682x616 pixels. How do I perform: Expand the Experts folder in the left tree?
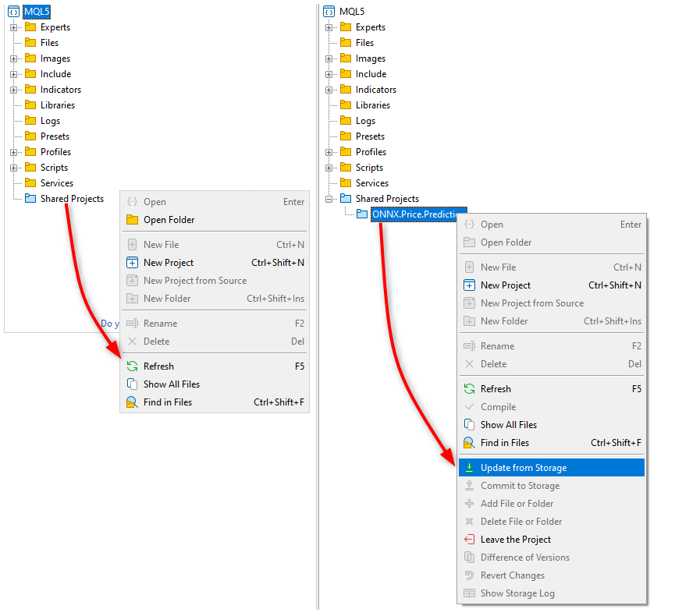click(14, 27)
